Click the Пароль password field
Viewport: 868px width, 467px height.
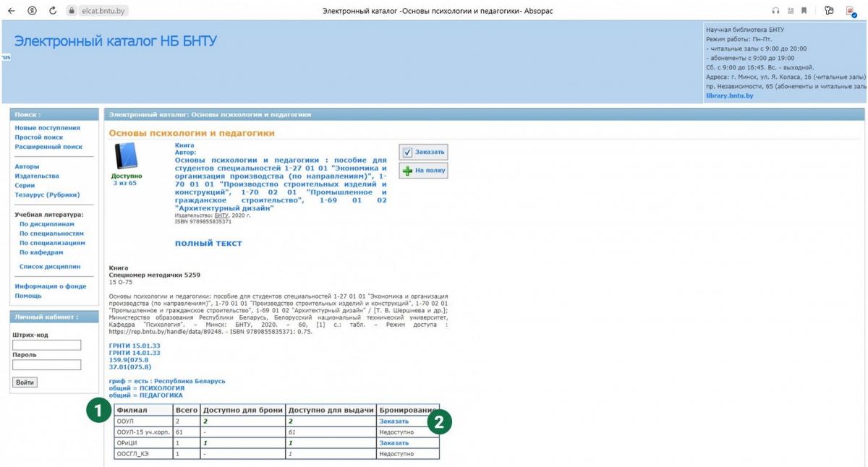(x=47, y=365)
